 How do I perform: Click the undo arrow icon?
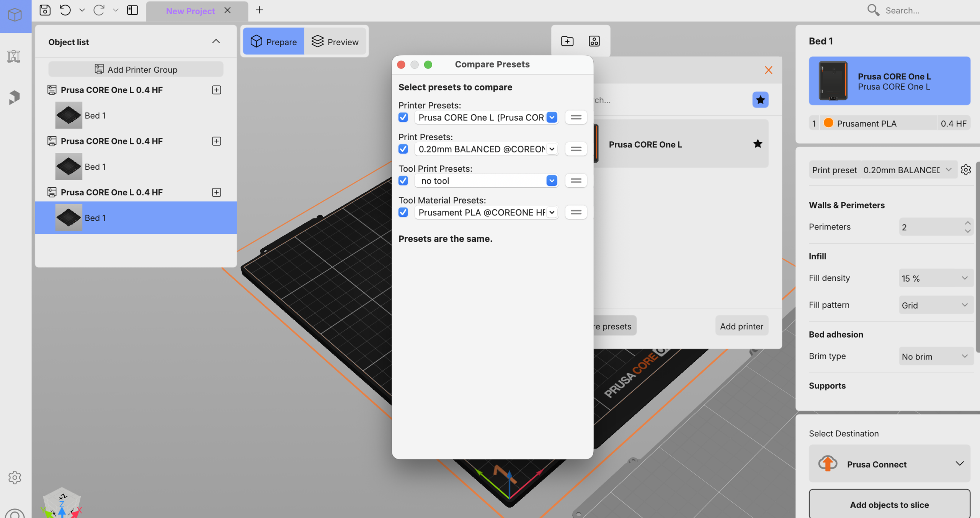pos(65,10)
